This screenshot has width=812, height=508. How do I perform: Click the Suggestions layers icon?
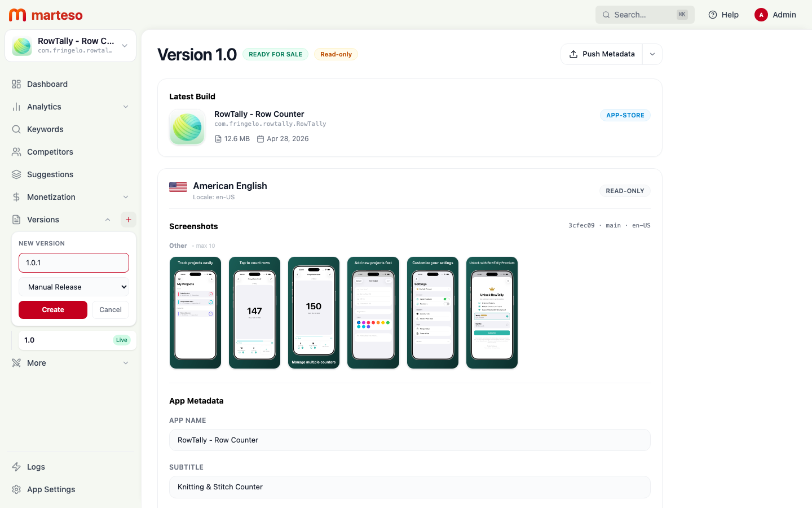16,174
